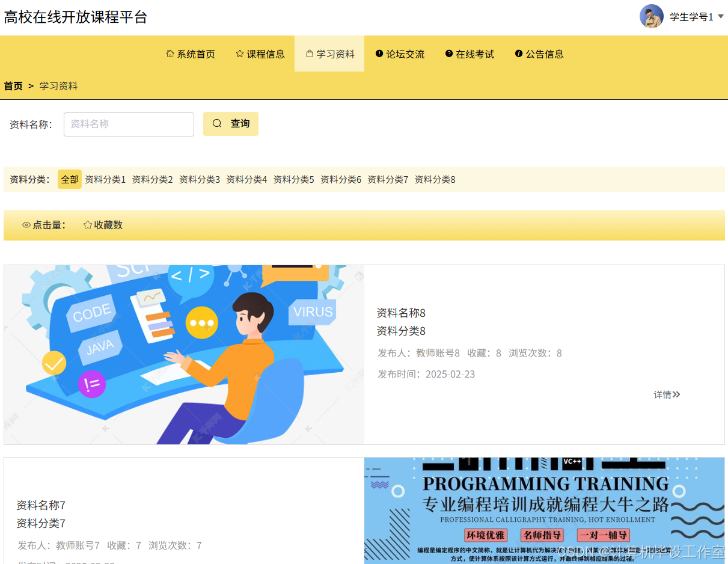Filter by 资料分类8
Image resolution: width=728 pixels, height=564 pixels.
[435, 179]
